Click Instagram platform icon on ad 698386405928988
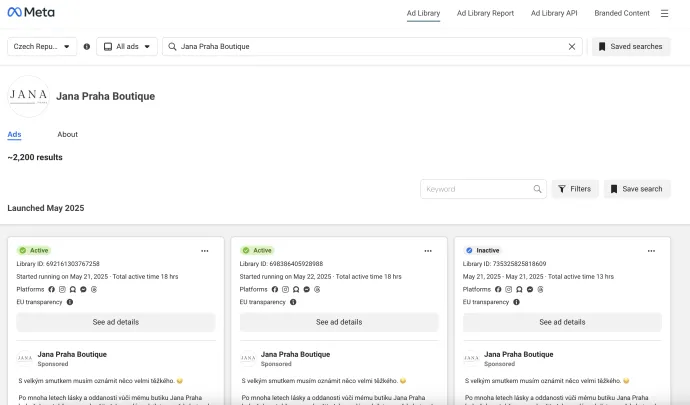The width and height of the screenshot is (690, 405). point(285,289)
